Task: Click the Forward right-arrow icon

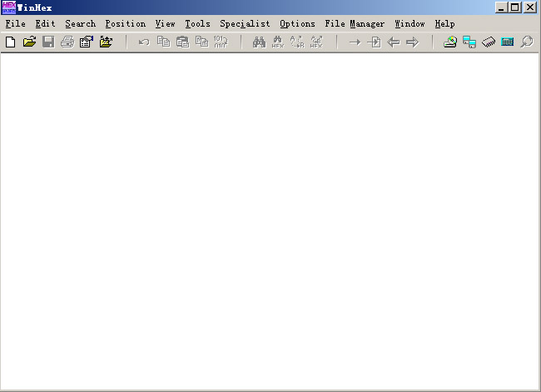Action: pos(412,42)
